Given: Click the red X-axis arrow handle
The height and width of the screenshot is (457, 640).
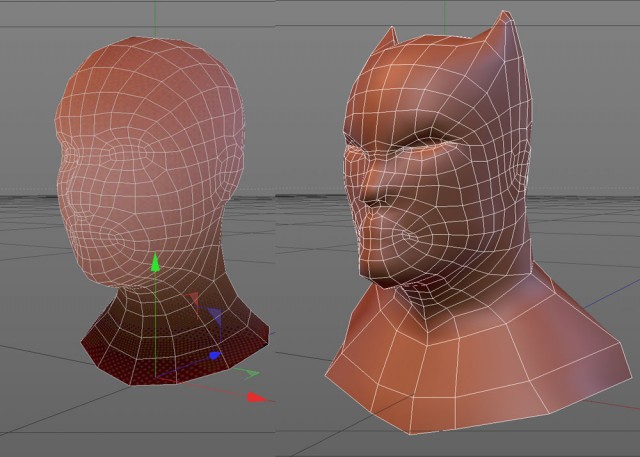Looking at the screenshot, I should coord(257,397).
